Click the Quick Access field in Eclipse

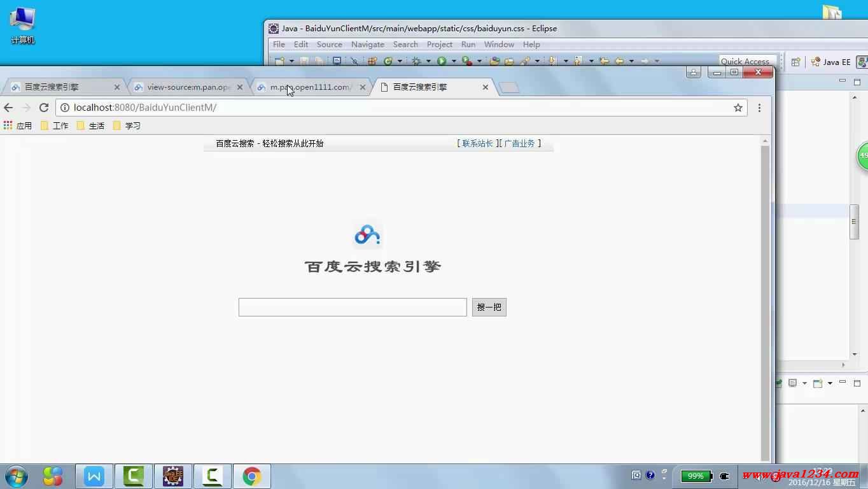tap(748, 61)
